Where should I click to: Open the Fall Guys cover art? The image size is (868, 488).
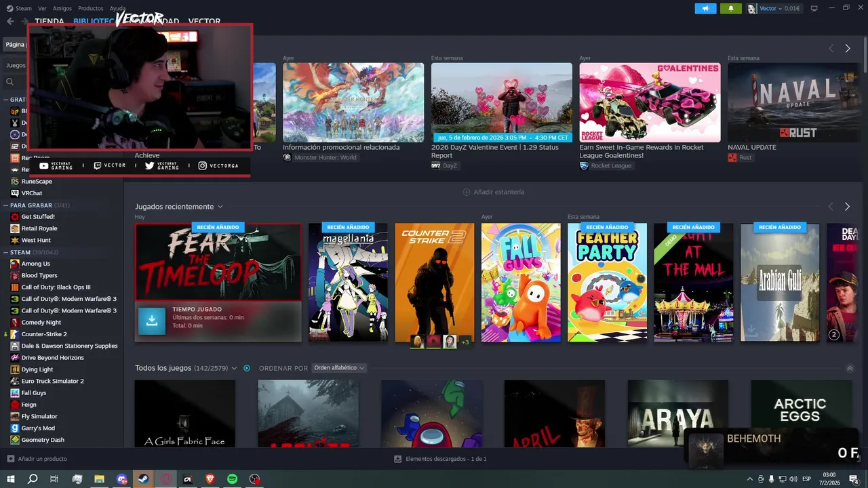[521, 283]
